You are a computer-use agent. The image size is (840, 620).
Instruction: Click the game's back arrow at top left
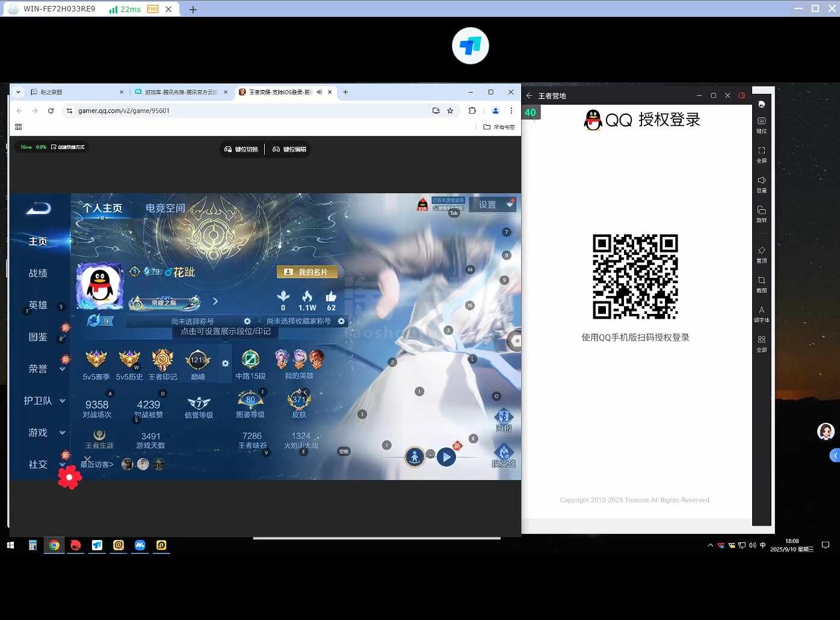[39, 209]
